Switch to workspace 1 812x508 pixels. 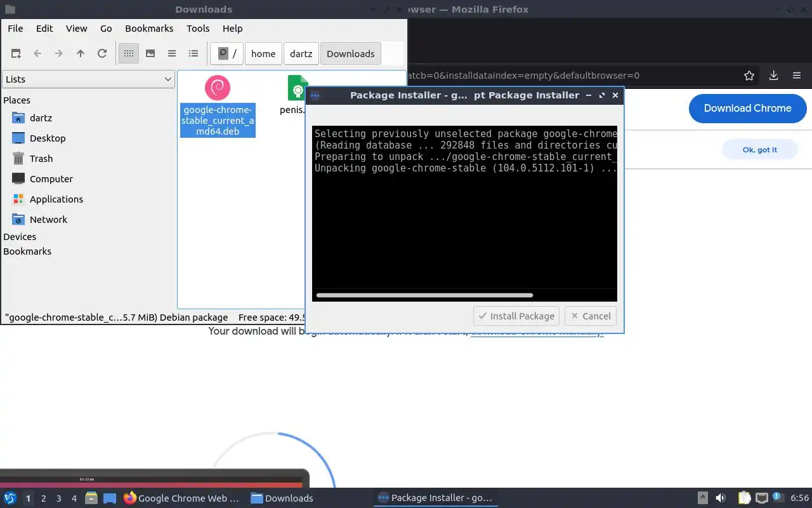click(28, 498)
